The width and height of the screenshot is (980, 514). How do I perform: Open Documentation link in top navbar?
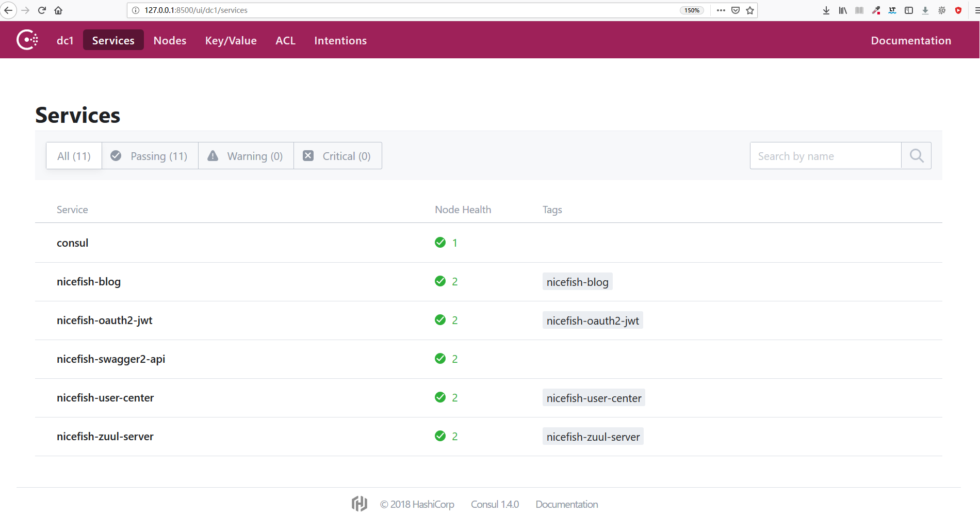911,40
